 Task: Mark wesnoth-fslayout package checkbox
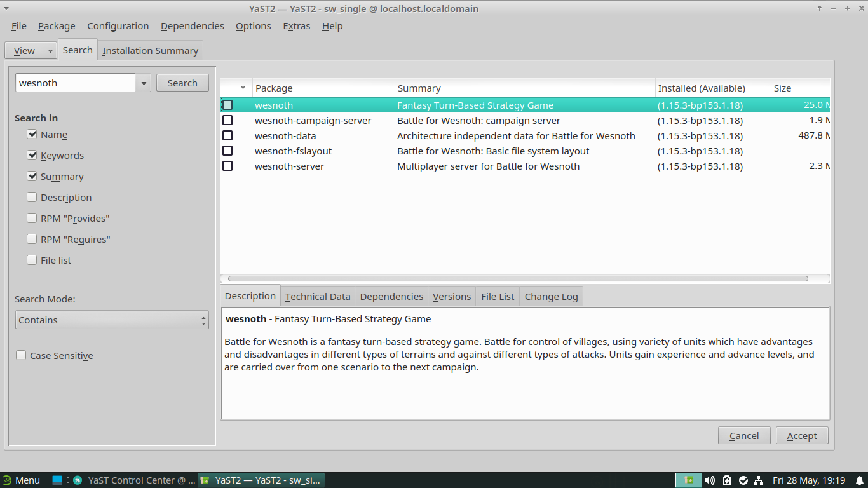click(227, 151)
